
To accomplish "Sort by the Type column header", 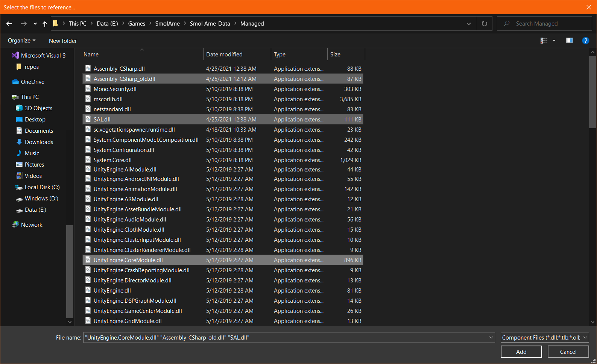I will [299, 55].
